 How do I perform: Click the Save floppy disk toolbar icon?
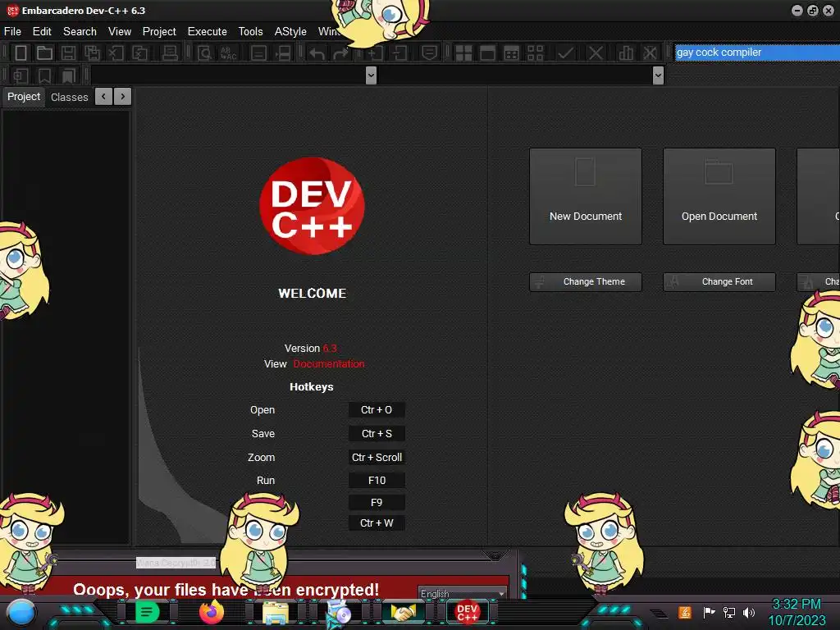pos(68,52)
